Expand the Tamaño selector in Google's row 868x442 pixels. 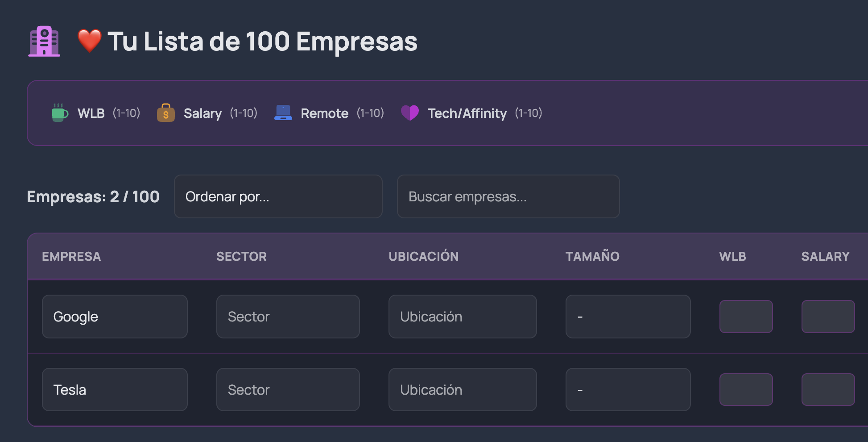[x=628, y=316]
